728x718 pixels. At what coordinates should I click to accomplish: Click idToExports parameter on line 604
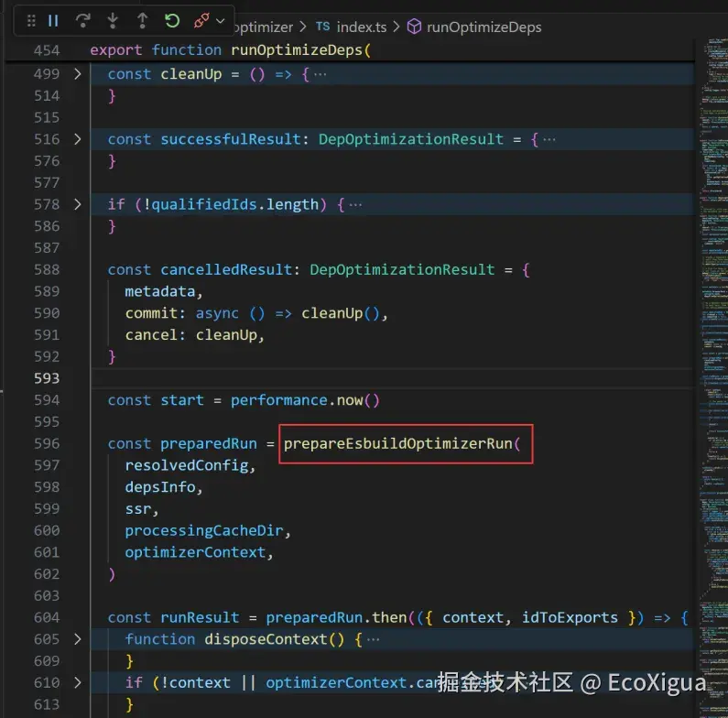570,617
